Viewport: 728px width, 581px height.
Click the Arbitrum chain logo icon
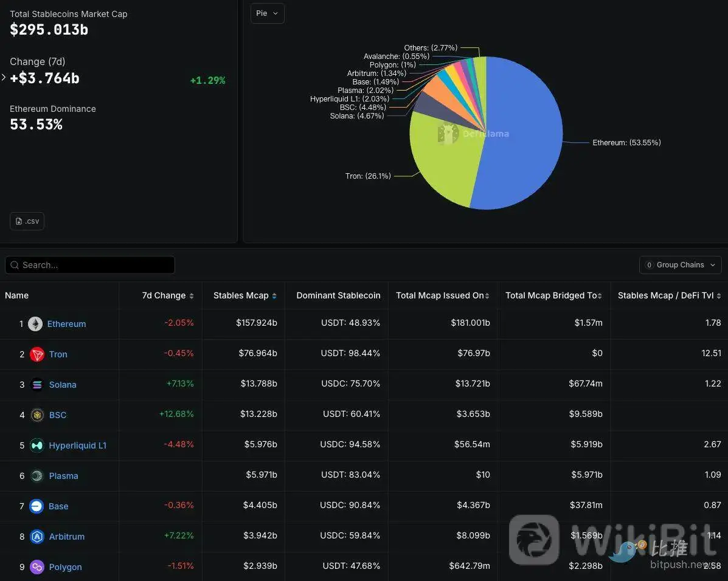37,537
